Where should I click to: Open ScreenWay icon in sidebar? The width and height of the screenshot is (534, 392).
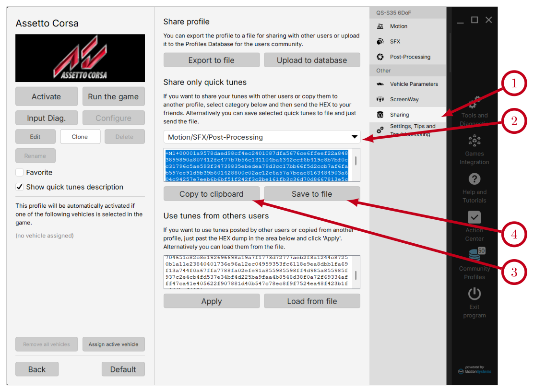380,99
